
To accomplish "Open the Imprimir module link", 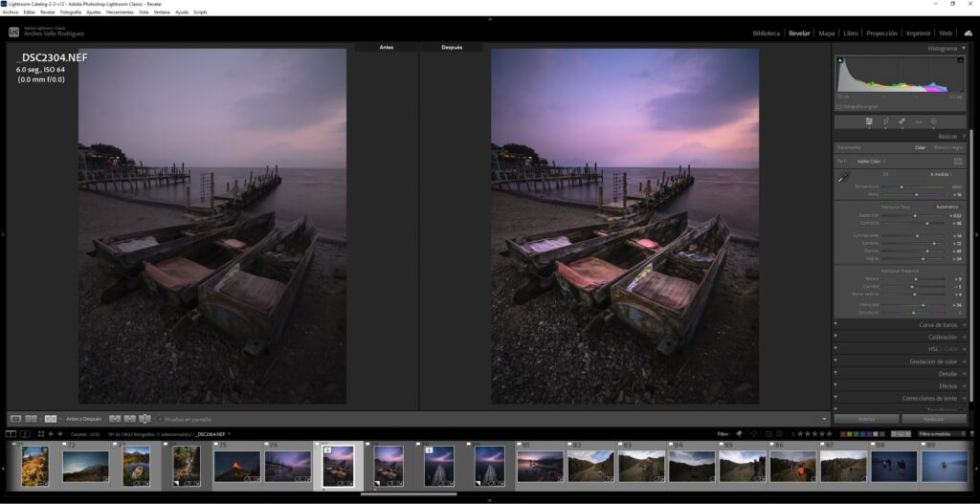I will pyautogui.click(x=918, y=33).
